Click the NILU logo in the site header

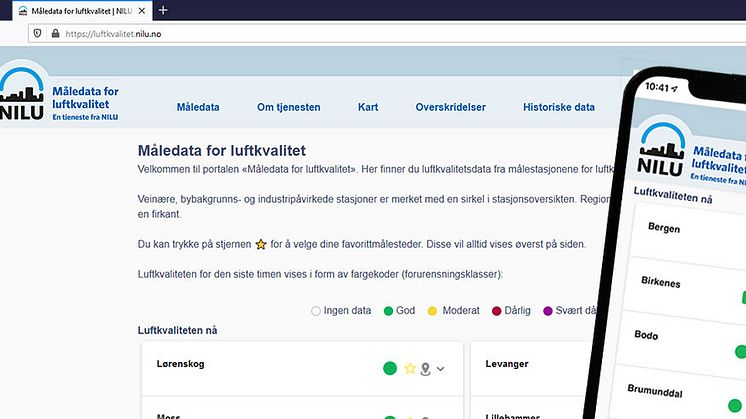coord(21,94)
